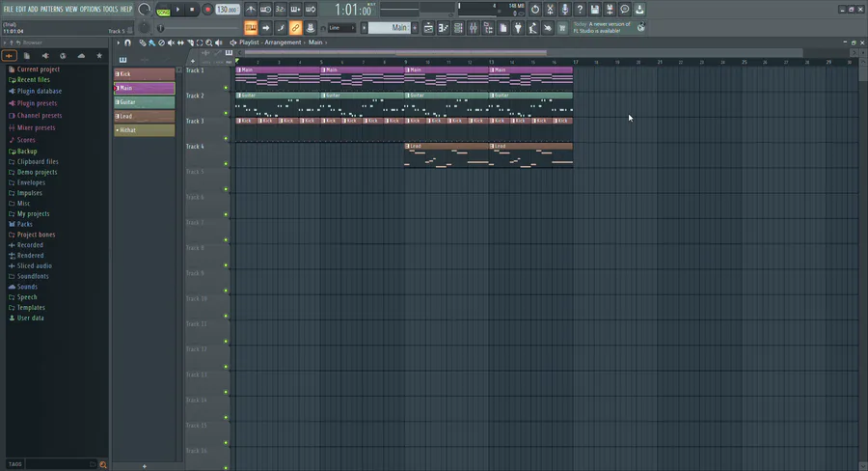Screen dimensions: 868x471
Task: Open the undo history icon
Action: [x=534, y=10]
